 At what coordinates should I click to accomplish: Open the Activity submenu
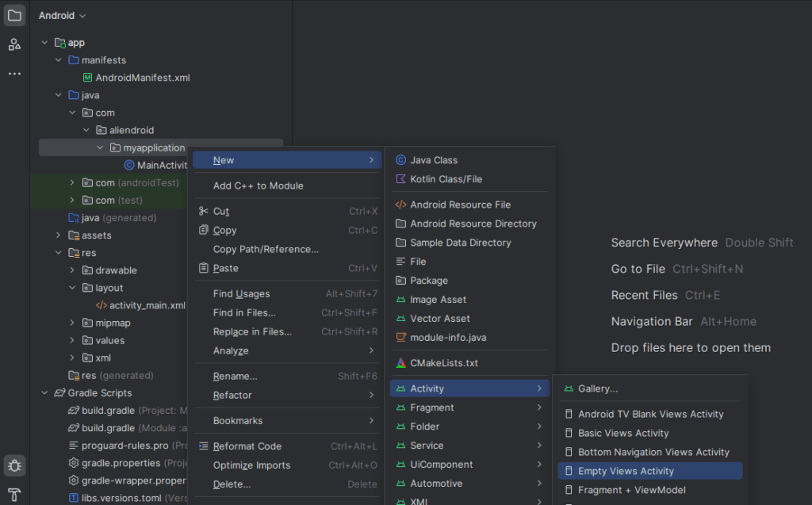pos(469,388)
